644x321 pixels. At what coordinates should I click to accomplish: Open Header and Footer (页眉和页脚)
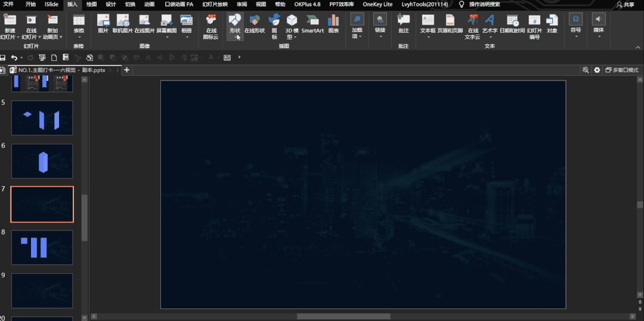(x=450, y=20)
